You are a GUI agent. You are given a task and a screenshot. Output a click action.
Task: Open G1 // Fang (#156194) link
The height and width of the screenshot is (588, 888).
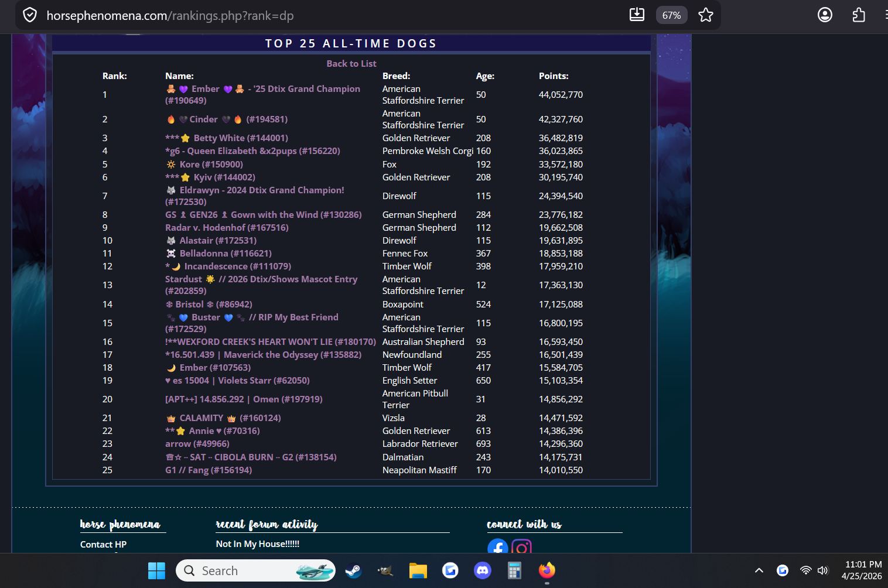tap(209, 470)
